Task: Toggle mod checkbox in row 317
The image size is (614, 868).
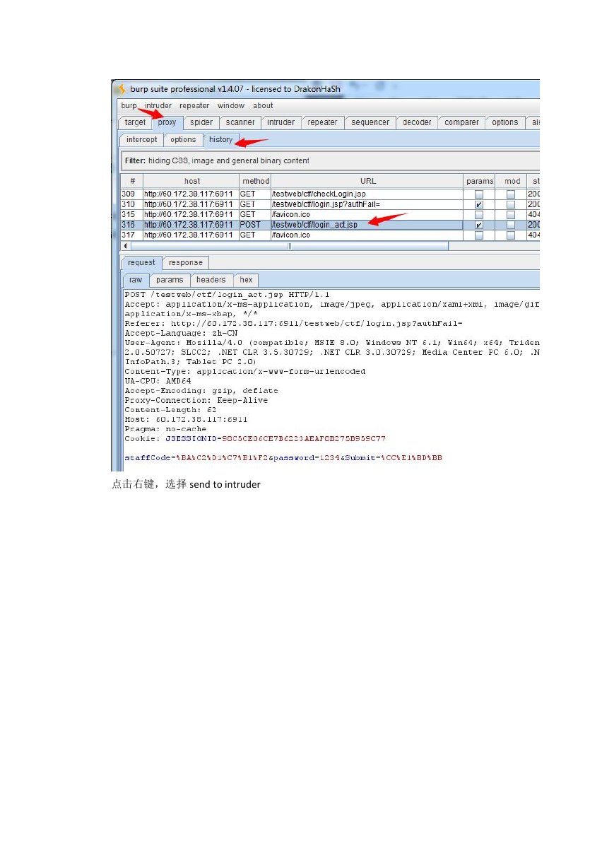Action: [x=510, y=235]
